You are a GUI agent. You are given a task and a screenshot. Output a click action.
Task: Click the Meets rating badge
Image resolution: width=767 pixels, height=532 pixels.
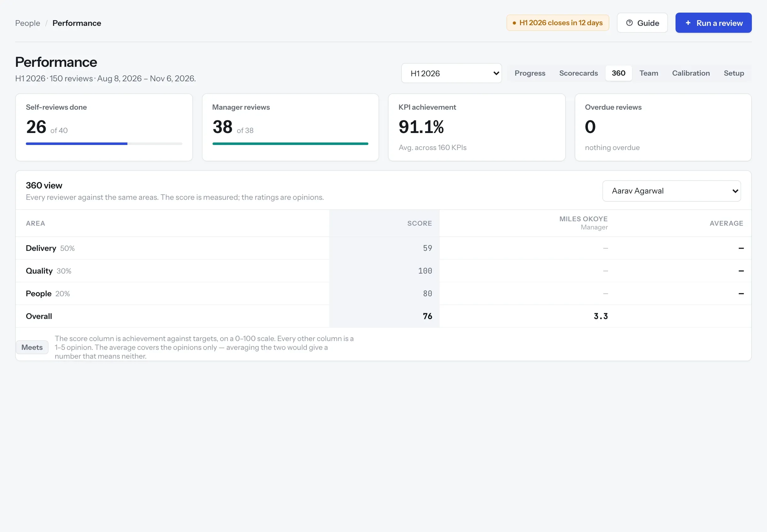[x=32, y=347]
